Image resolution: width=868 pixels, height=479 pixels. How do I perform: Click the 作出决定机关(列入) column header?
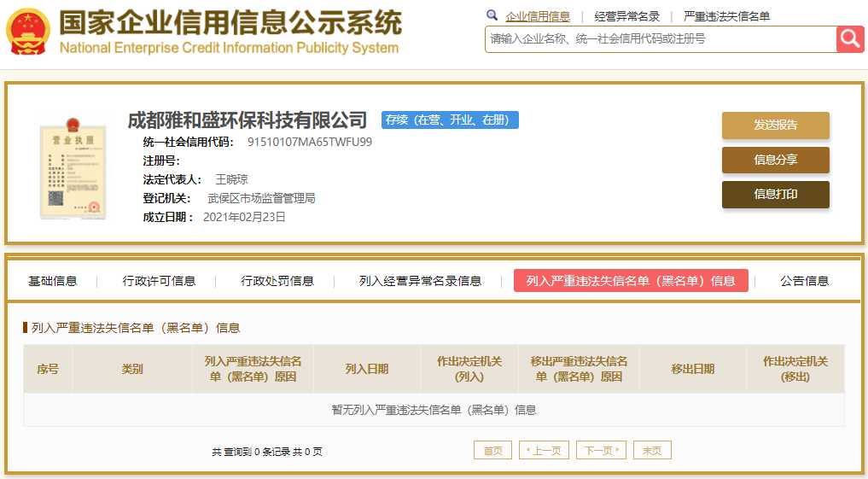[x=469, y=369]
